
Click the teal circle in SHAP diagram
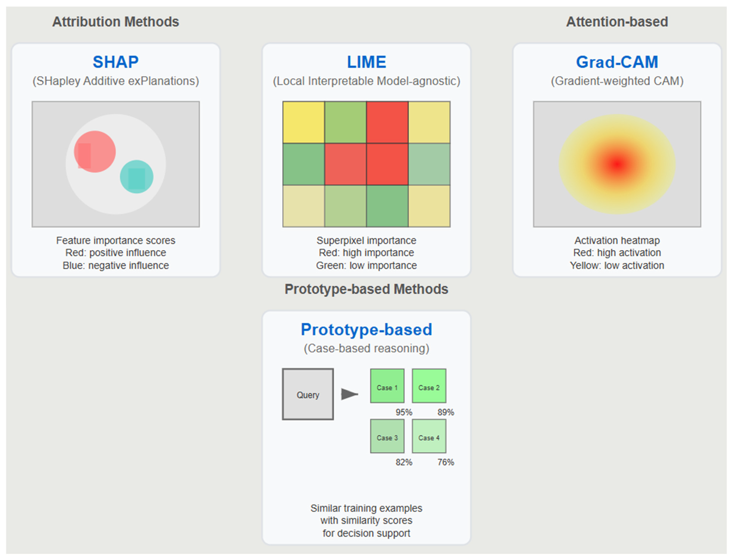click(137, 177)
